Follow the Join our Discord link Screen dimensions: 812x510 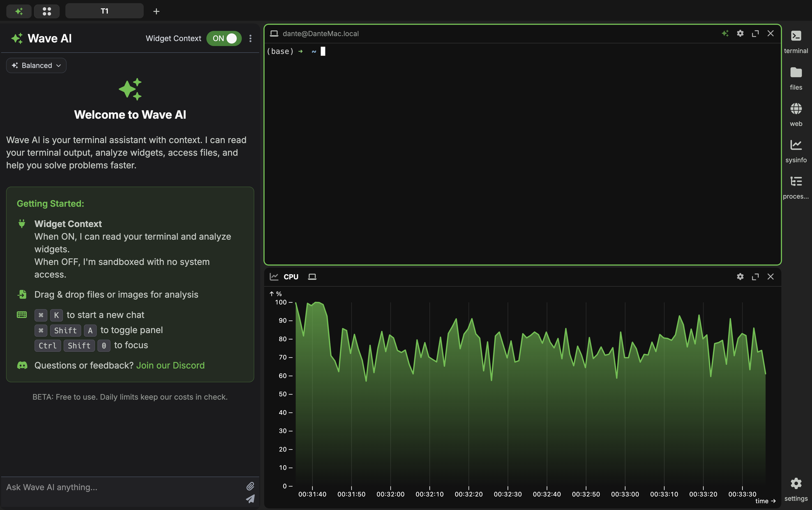170,365
